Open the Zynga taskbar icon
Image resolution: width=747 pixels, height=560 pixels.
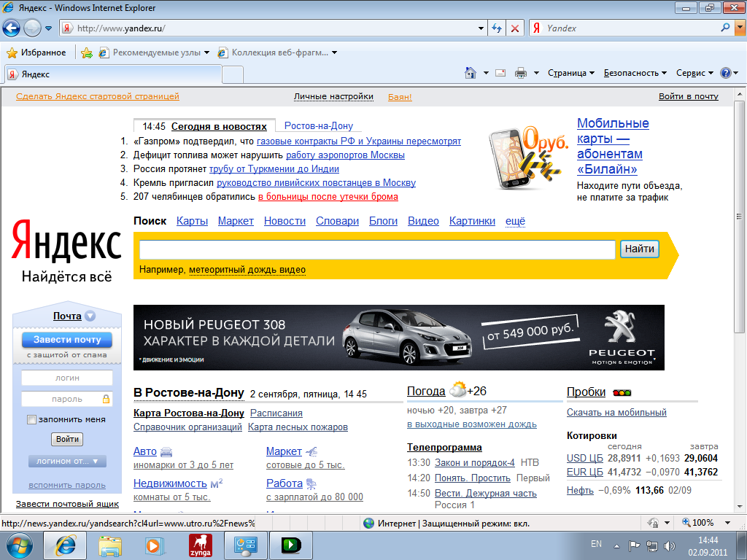[200, 545]
